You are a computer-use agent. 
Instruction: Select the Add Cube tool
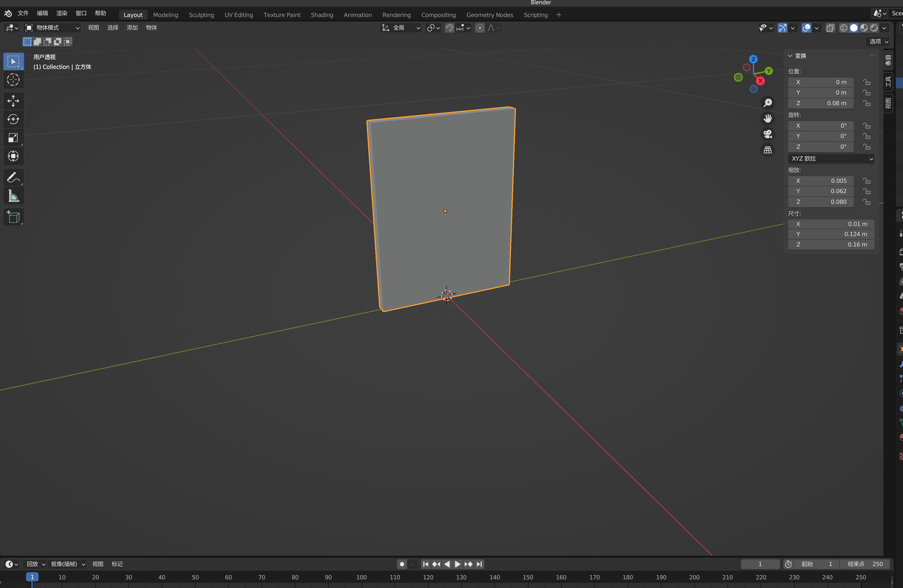coord(13,217)
